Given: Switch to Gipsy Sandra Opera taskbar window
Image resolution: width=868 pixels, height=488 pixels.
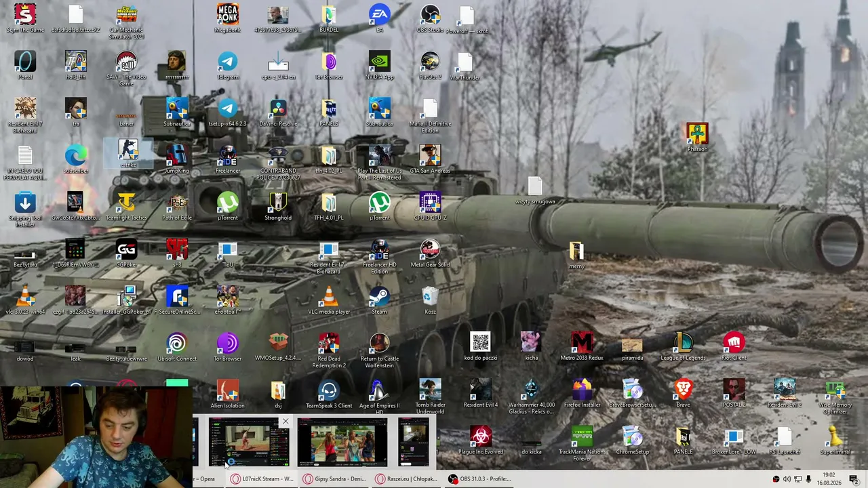Looking at the screenshot, I should tap(334, 479).
